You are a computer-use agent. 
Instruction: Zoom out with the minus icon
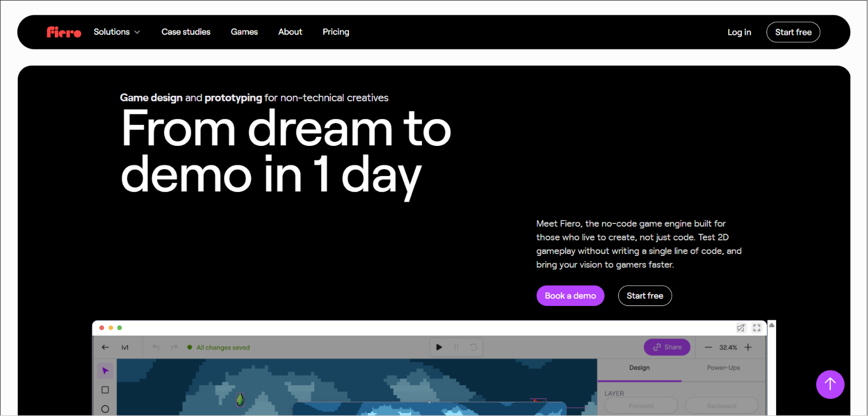pyautogui.click(x=708, y=347)
